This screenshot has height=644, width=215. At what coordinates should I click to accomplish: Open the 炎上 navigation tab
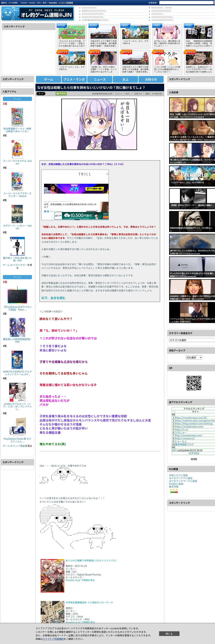tap(125, 79)
